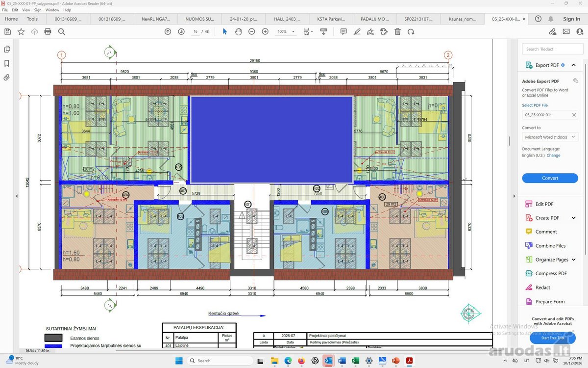Open the find text search icon
Image resolution: width=588 pixels, height=368 pixels.
point(61,31)
